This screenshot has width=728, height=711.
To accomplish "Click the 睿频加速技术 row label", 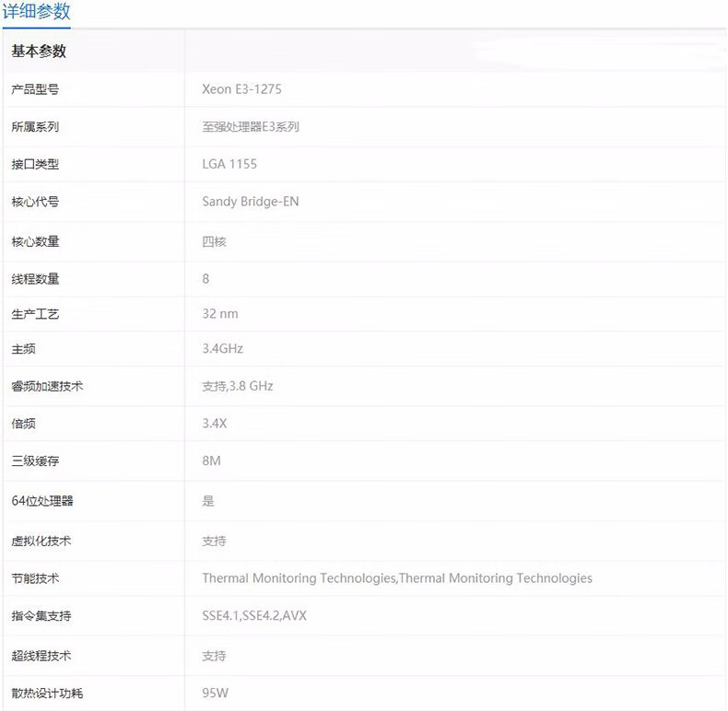I will [47, 386].
